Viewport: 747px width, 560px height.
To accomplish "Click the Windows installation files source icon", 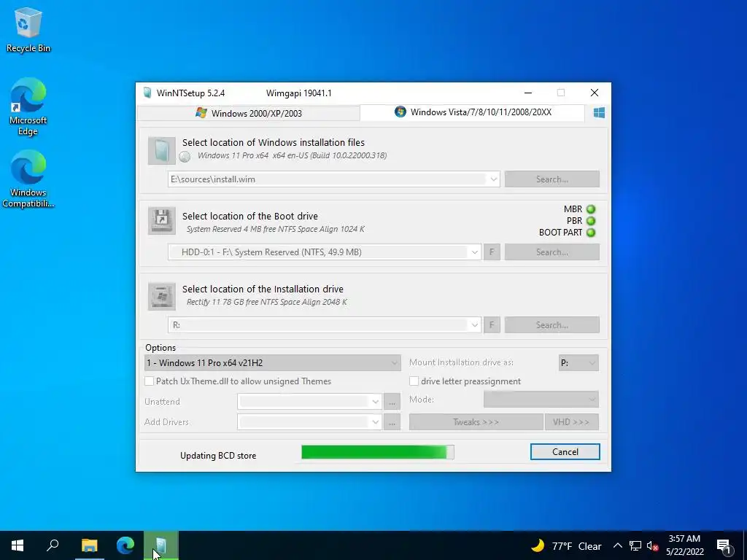I will 161,150.
